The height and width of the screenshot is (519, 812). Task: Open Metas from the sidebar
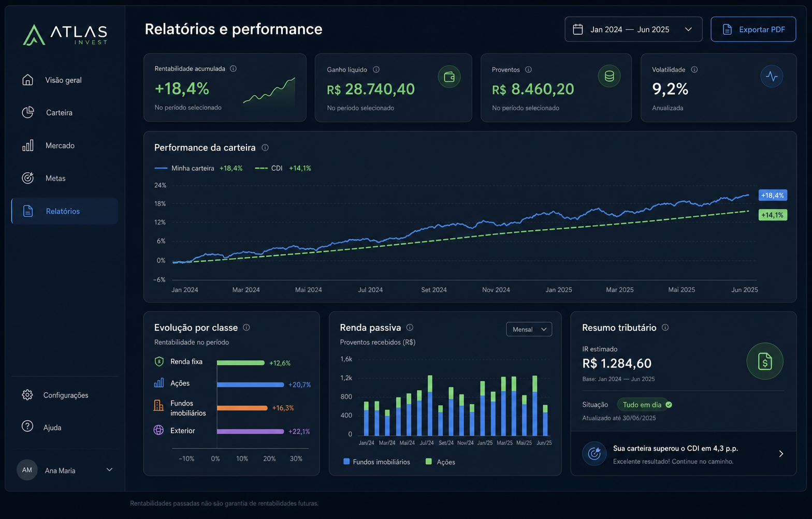pos(65,178)
